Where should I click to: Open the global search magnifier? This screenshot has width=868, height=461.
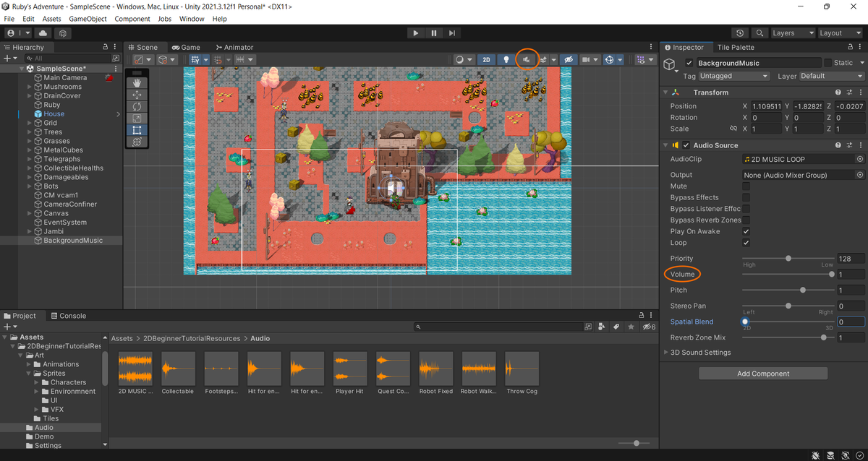(759, 33)
